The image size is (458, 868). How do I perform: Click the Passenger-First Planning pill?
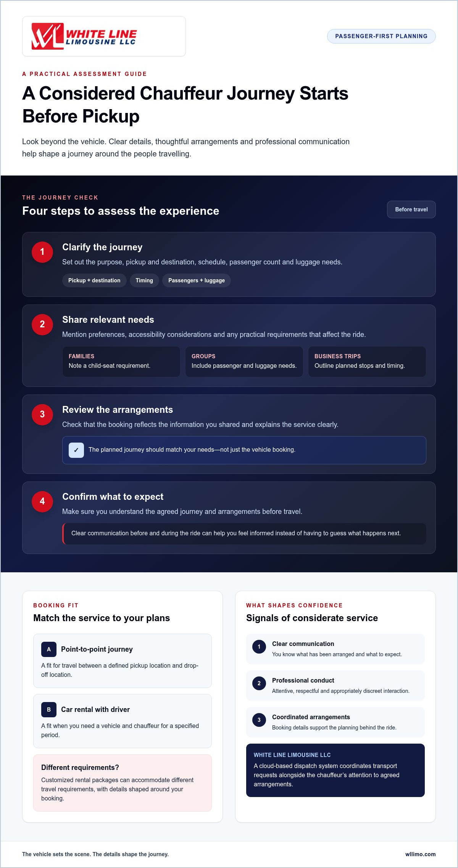pos(381,36)
